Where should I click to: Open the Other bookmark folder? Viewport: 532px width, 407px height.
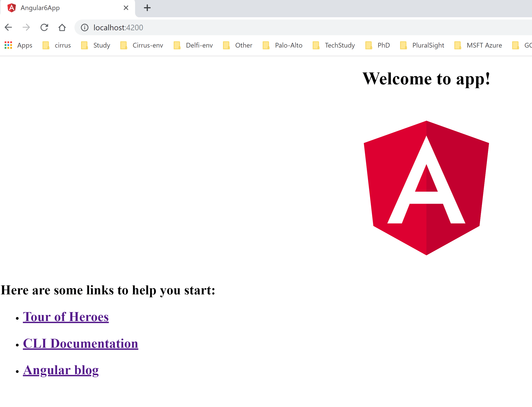[238, 45]
